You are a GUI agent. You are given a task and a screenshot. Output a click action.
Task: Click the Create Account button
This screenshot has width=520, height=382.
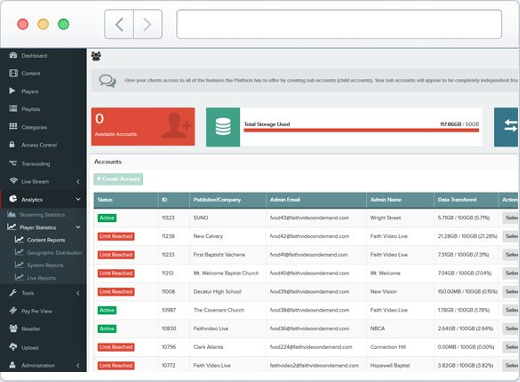[x=118, y=179]
